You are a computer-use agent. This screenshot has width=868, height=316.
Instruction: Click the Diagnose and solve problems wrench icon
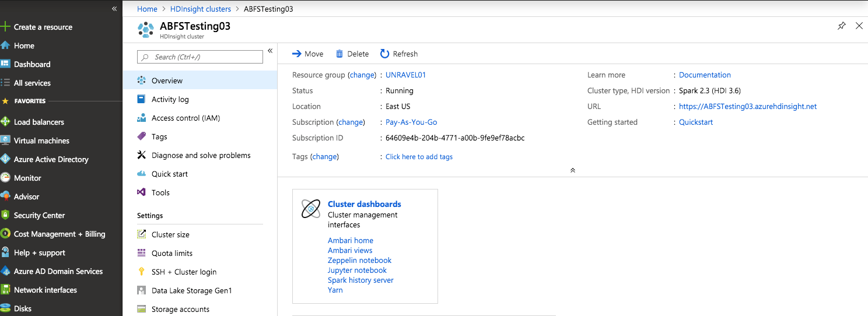(141, 155)
